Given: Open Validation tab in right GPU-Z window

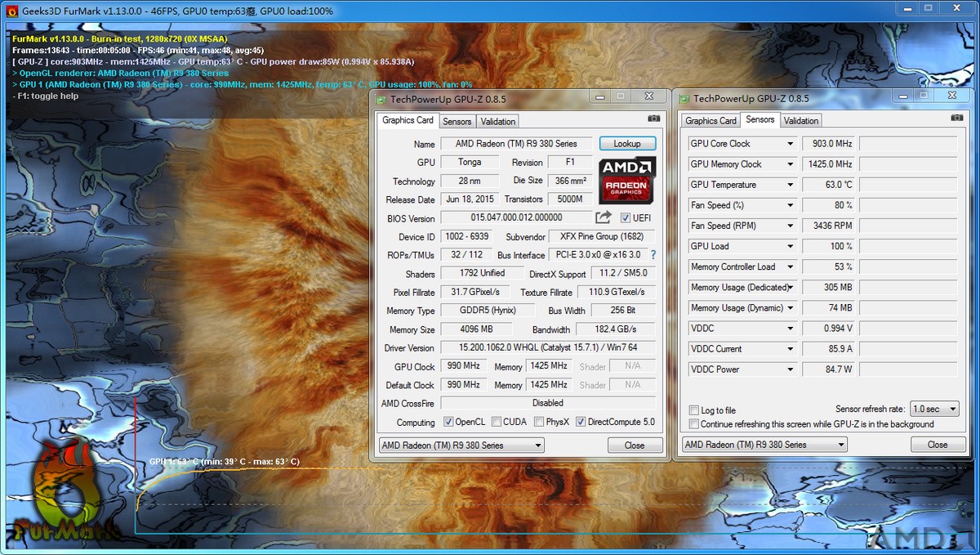Looking at the screenshot, I should tap(801, 121).
